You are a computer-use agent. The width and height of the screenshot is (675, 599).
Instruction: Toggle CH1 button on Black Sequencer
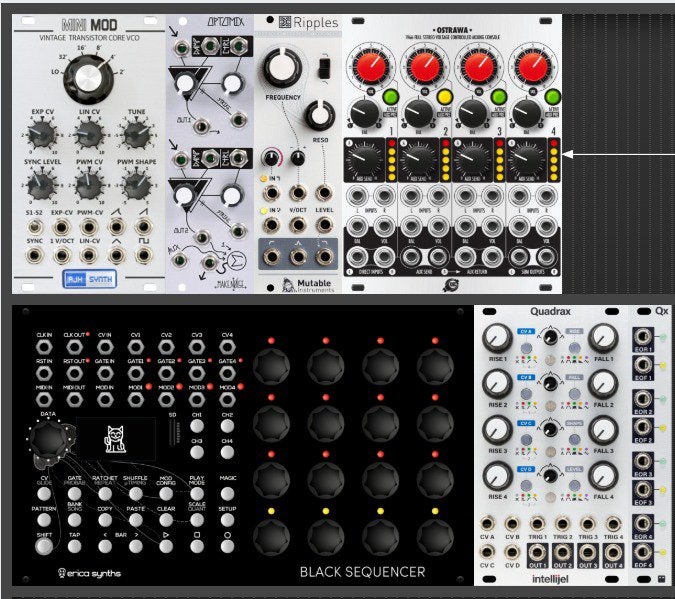pos(197,426)
